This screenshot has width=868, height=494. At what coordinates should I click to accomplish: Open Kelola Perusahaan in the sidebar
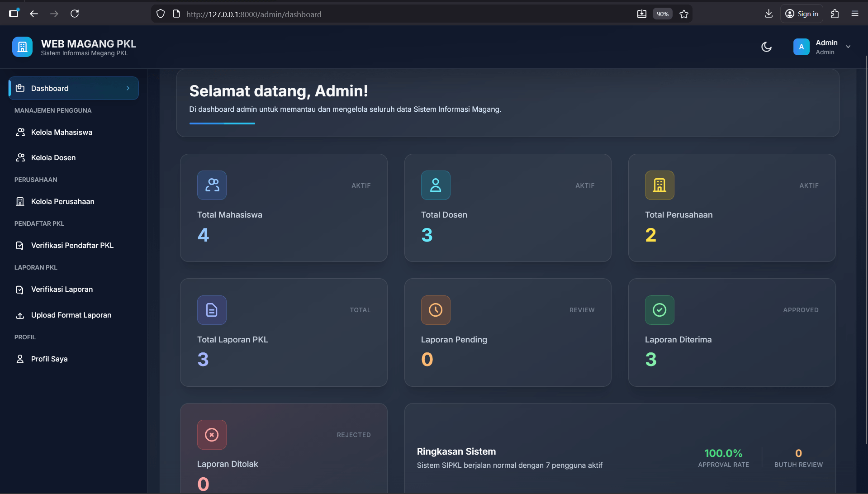pos(74,201)
